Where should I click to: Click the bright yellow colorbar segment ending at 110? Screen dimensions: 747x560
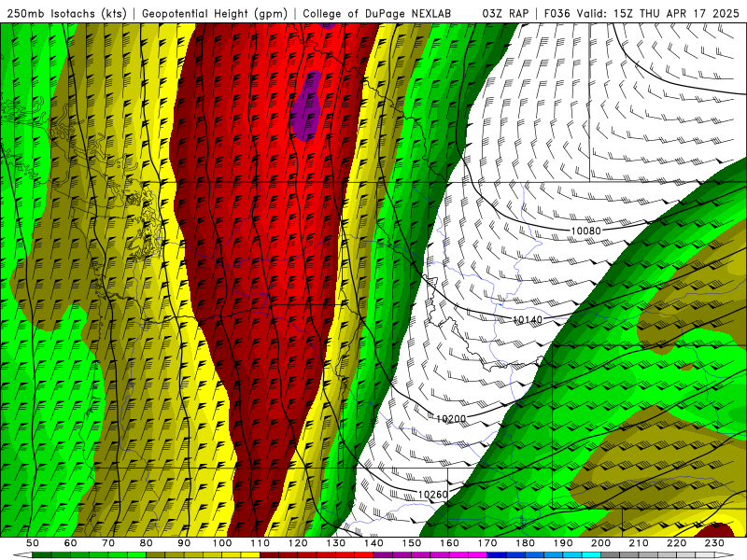250,555
